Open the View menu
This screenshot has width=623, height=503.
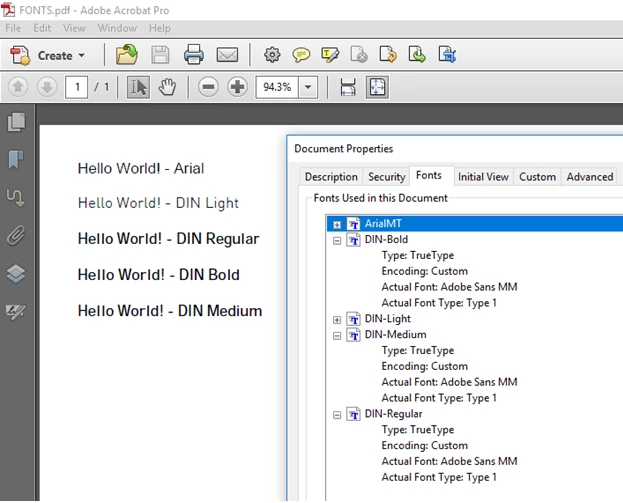click(74, 28)
